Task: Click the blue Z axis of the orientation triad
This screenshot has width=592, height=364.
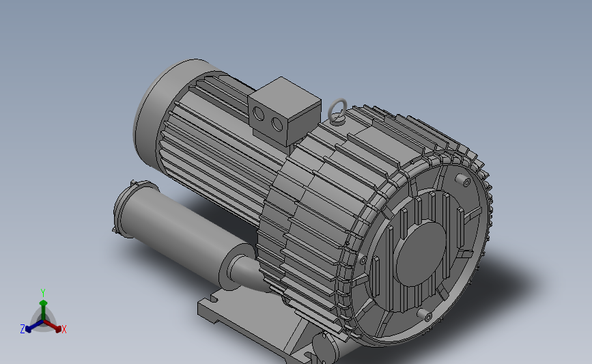Action: (x=33, y=327)
